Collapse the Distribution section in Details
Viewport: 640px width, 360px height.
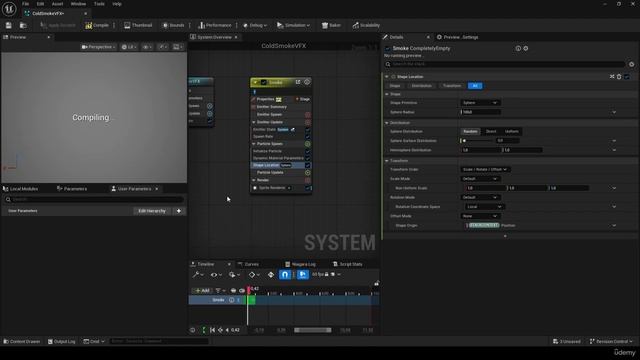click(387, 123)
